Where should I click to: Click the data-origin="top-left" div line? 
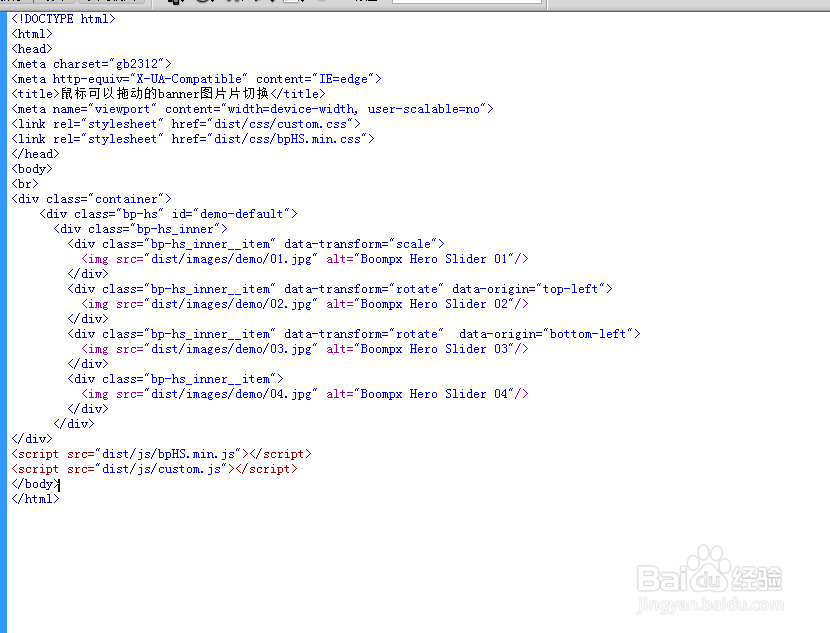click(x=340, y=289)
